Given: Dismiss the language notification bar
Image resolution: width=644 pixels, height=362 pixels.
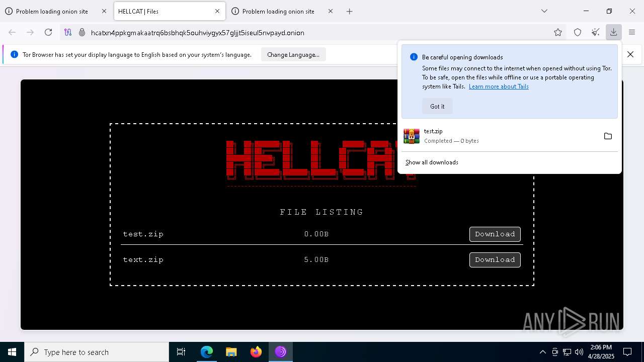Looking at the screenshot, I should click(630, 54).
